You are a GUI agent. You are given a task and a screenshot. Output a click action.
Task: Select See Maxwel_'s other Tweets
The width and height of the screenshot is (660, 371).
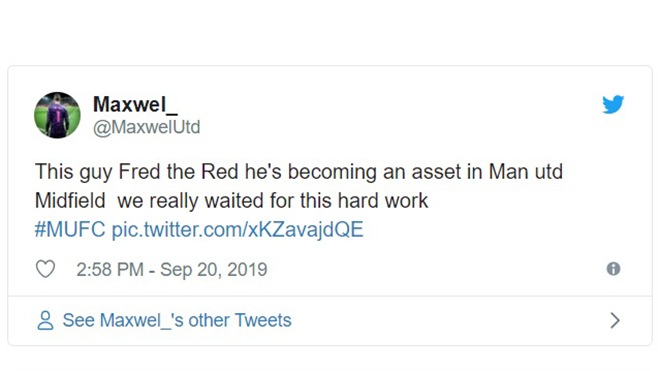(177, 320)
